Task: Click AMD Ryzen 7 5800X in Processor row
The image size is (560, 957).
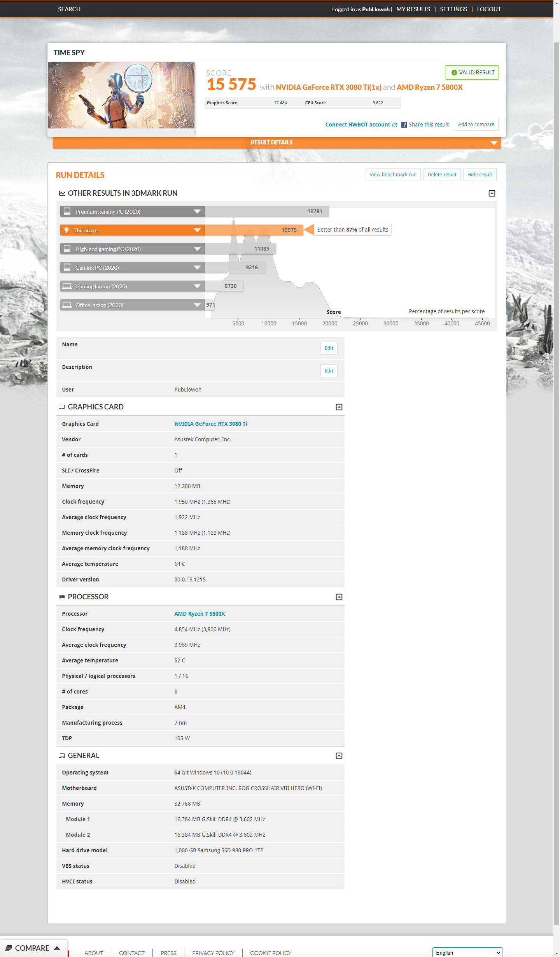Action: click(x=199, y=614)
